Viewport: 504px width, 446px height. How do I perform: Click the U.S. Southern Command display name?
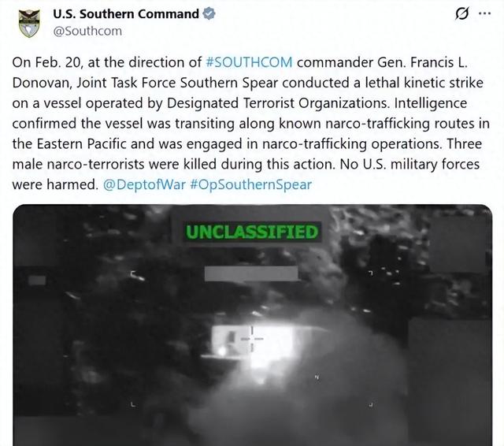coord(126,14)
